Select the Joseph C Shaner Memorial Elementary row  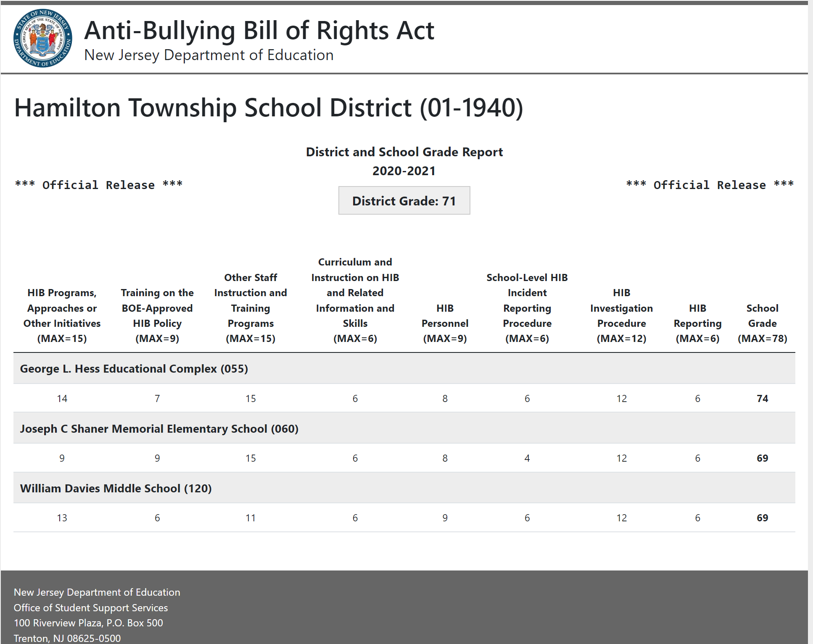159,428
